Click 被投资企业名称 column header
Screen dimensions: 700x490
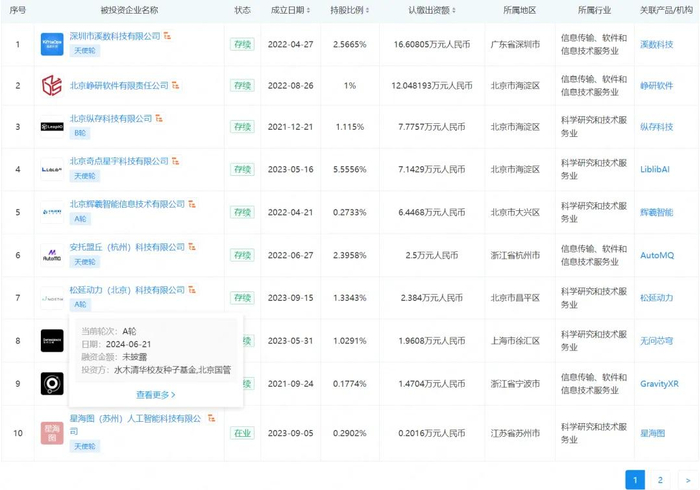tap(129, 10)
